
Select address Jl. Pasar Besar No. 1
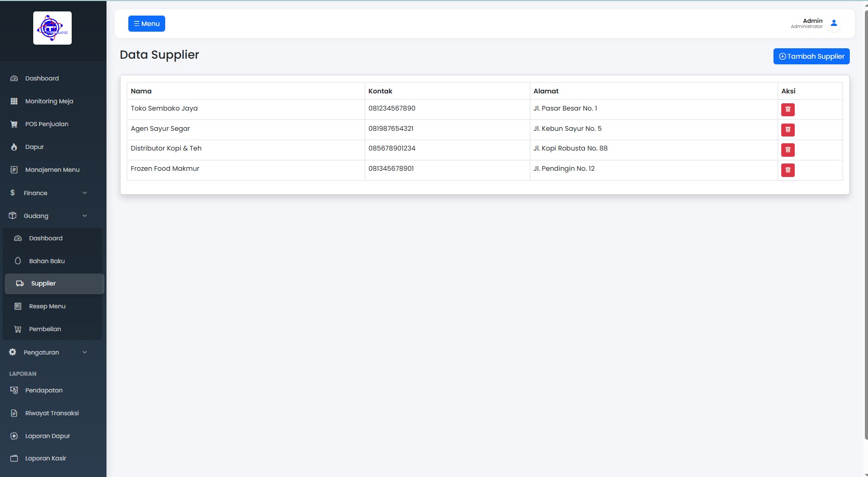coord(565,108)
